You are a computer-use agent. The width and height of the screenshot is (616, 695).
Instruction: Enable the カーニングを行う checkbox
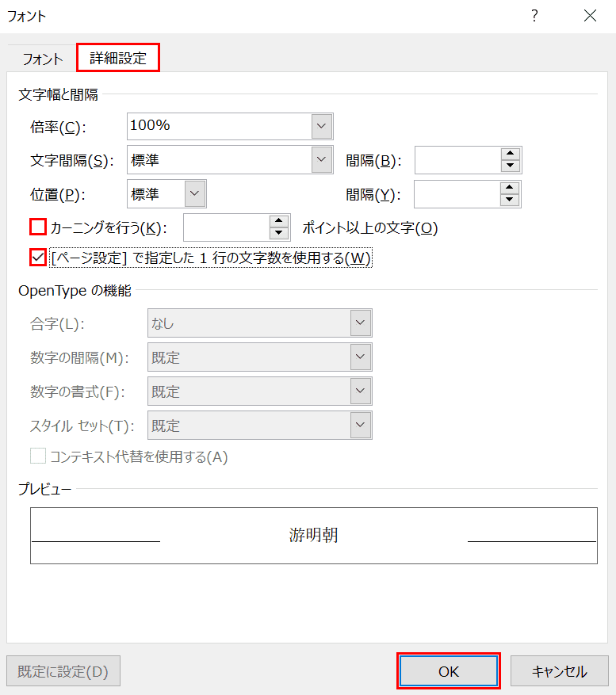pyautogui.click(x=38, y=227)
